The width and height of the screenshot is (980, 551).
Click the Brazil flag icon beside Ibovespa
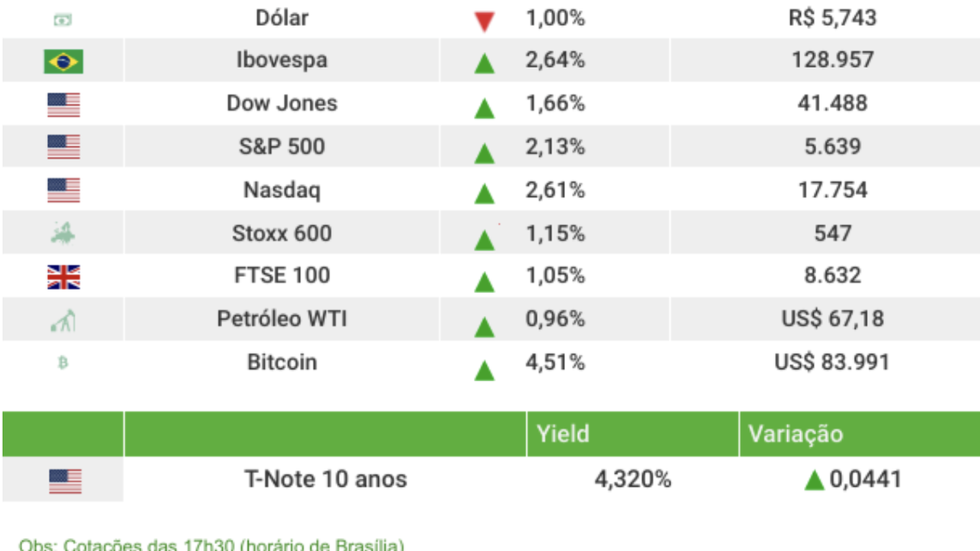[x=64, y=61]
